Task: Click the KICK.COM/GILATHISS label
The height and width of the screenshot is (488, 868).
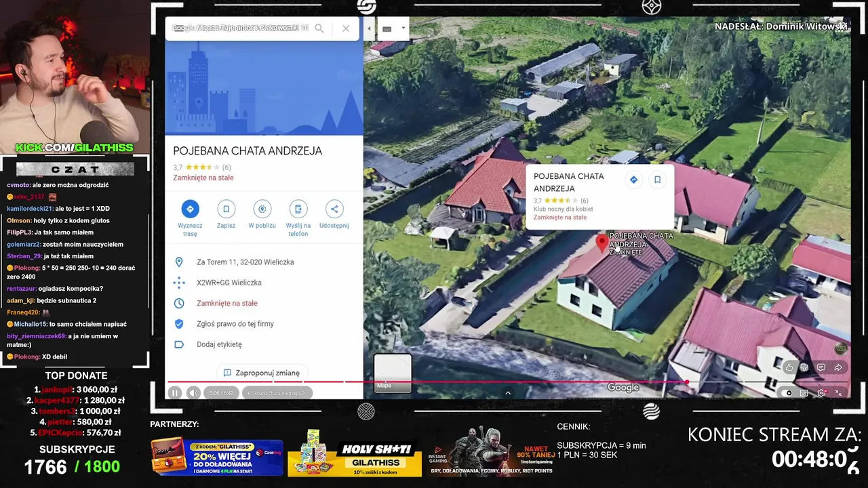Action: click(x=75, y=148)
